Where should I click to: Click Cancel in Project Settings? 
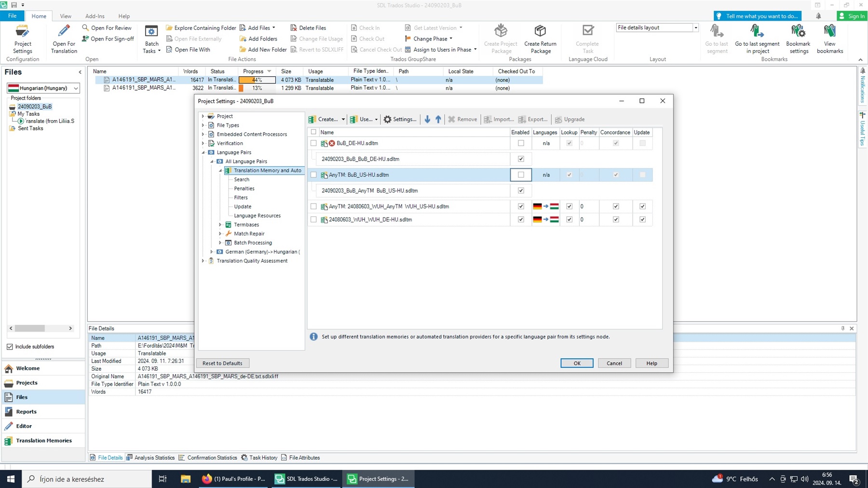pyautogui.click(x=614, y=363)
